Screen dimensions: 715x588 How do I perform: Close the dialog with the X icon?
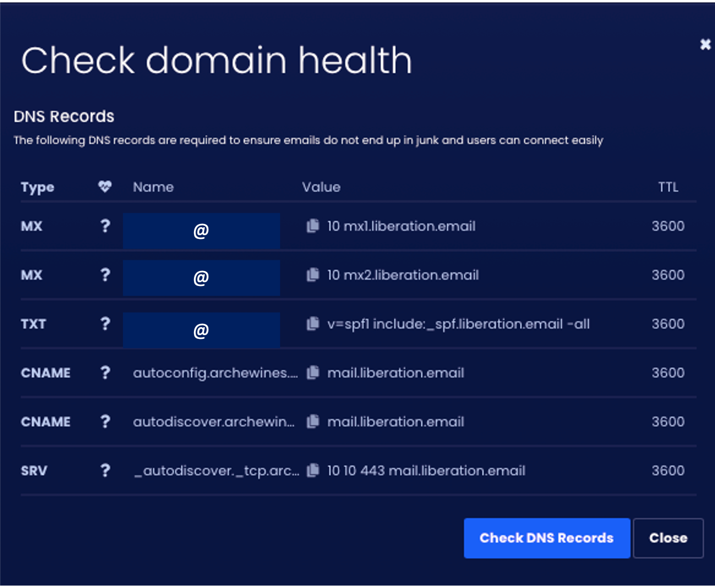[x=705, y=44]
